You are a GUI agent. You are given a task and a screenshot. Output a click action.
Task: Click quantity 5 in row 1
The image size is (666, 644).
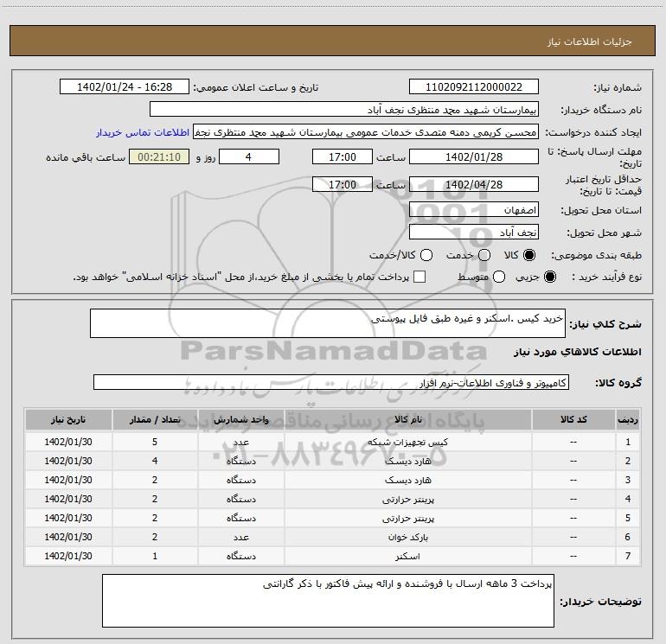pyautogui.click(x=155, y=442)
